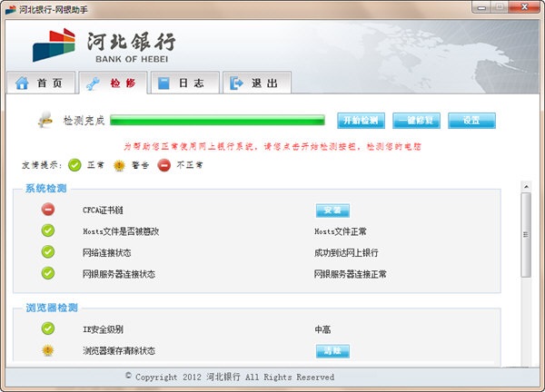Click the scrollbar up arrow
This screenshot has width=545, height=392.
(526, 186)
